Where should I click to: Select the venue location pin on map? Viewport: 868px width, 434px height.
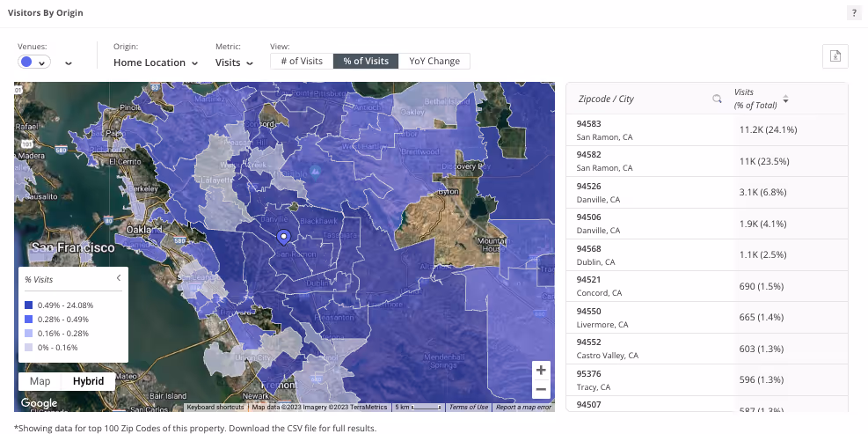(283, 237)
